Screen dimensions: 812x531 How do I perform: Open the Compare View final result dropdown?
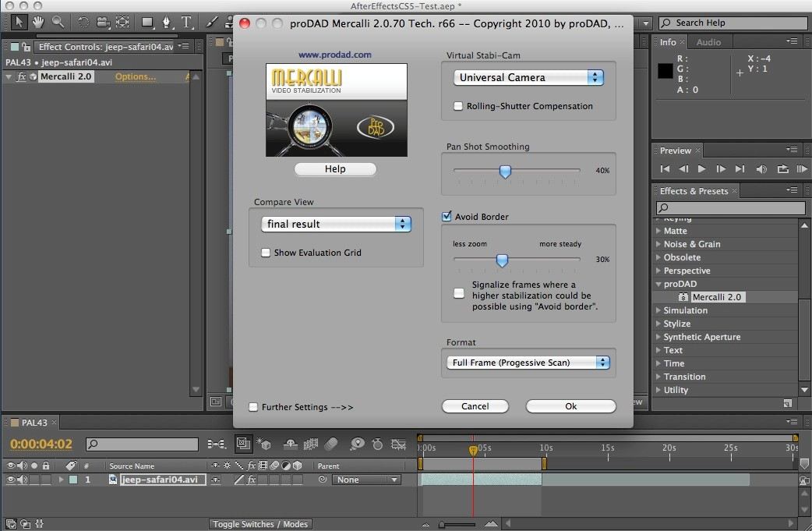tap(336, 224)
